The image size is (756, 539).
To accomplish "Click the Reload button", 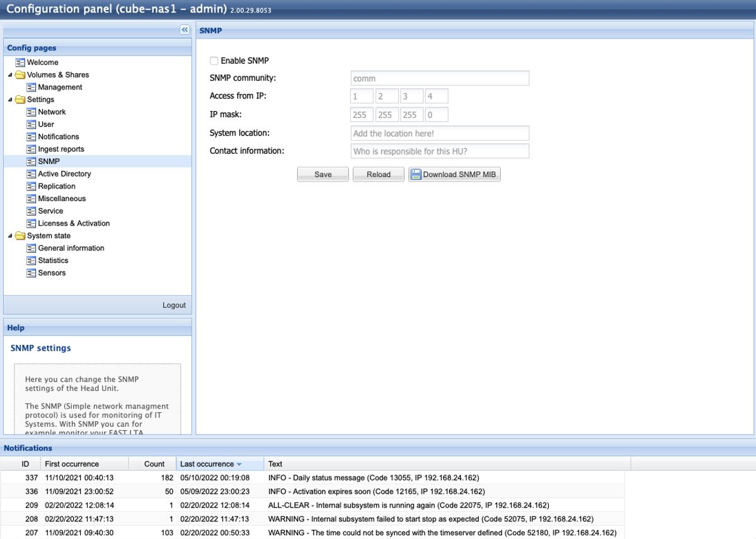I will point(378,175).
